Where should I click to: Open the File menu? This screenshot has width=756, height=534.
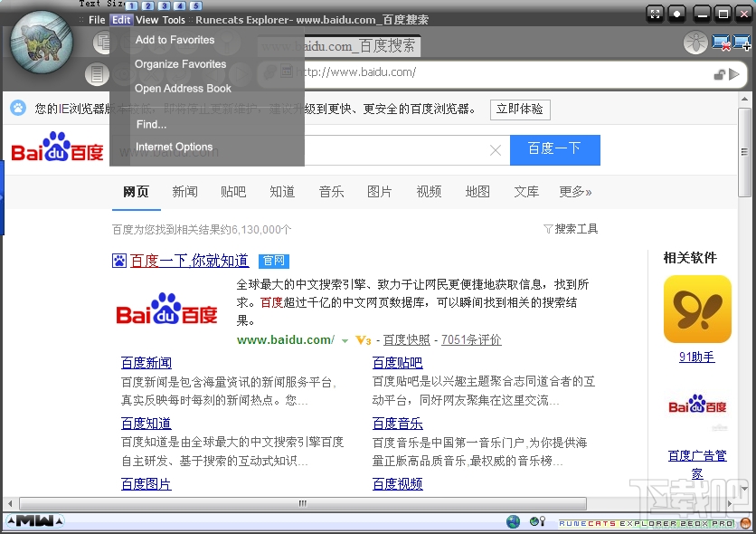tap(97, 20)
